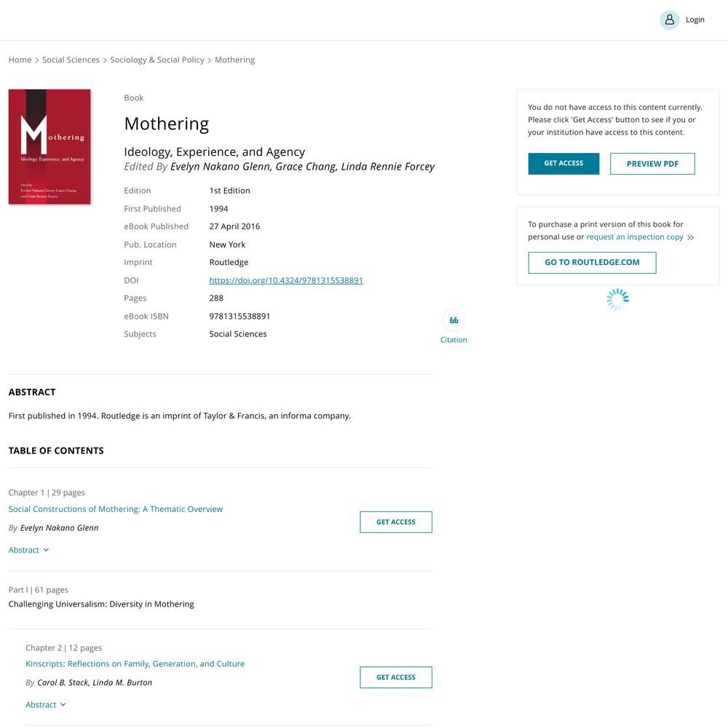Click GET ACCESS for Chapter 2

click(395, 677)
